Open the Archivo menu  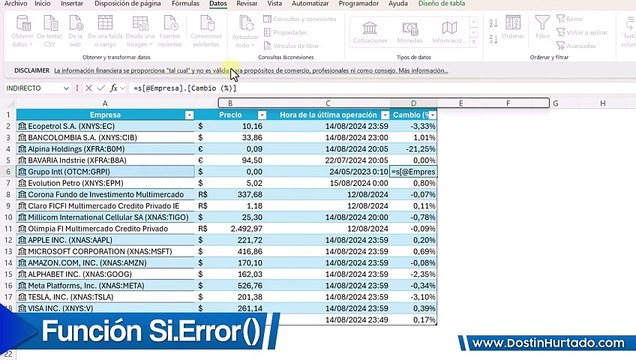point(15,4)
